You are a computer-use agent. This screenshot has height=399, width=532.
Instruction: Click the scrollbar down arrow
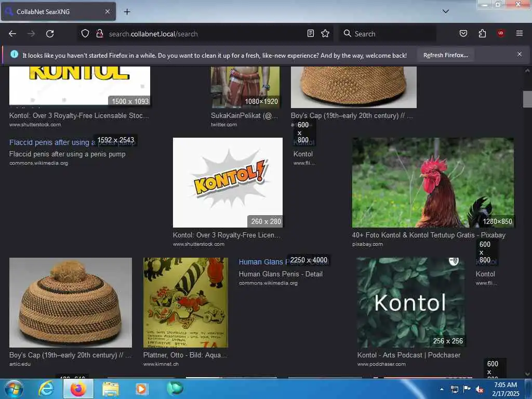527,374
